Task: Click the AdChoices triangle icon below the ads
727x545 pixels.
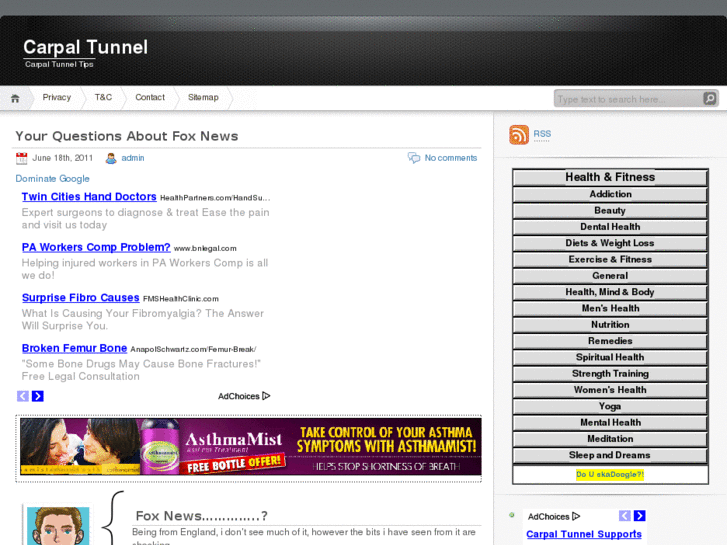Action: (266, 396)
